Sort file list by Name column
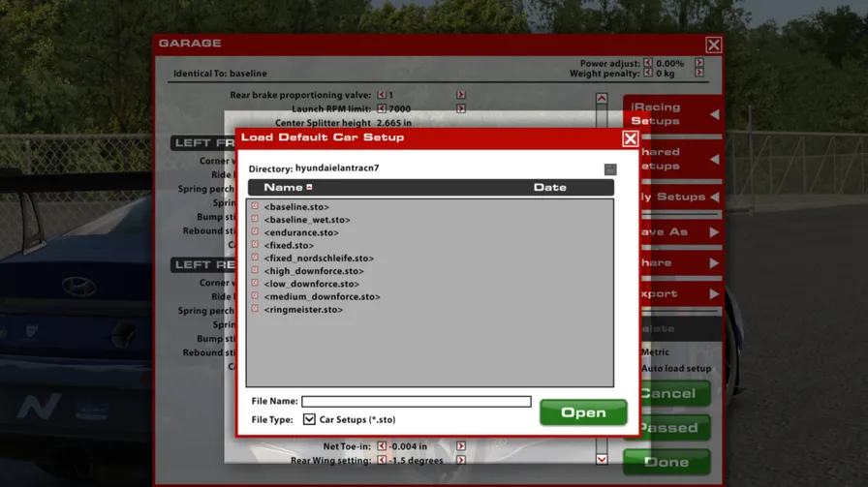Viewport: 868px width, 487px height. pyautogui.click(x=284, y=187)
